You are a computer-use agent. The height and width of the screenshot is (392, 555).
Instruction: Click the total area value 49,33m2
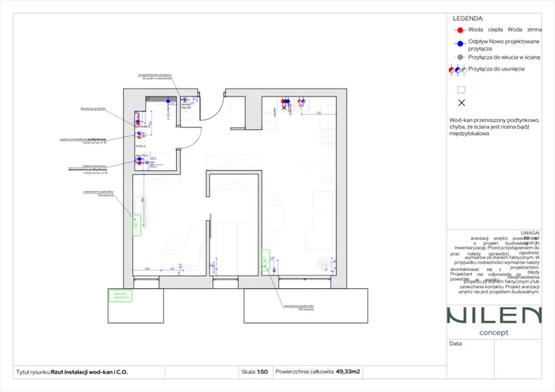[347, 371]
